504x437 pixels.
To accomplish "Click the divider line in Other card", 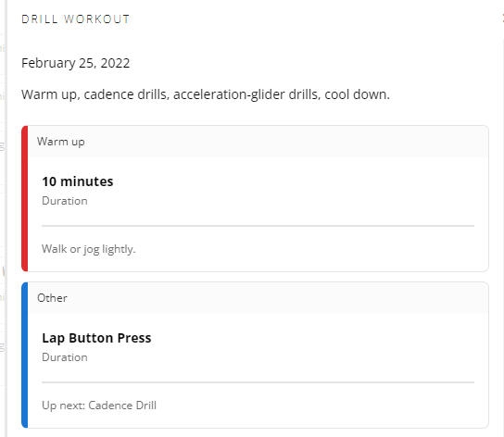I will (x=258, y=382).
